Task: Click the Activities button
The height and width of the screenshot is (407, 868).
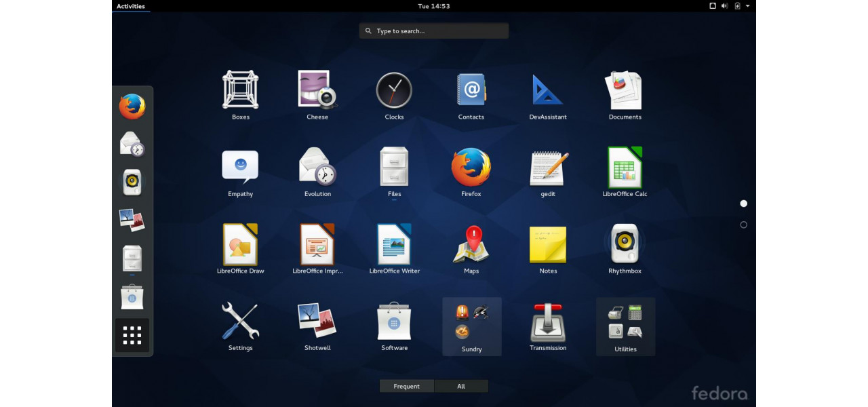Action: click(x=130, y=6)
